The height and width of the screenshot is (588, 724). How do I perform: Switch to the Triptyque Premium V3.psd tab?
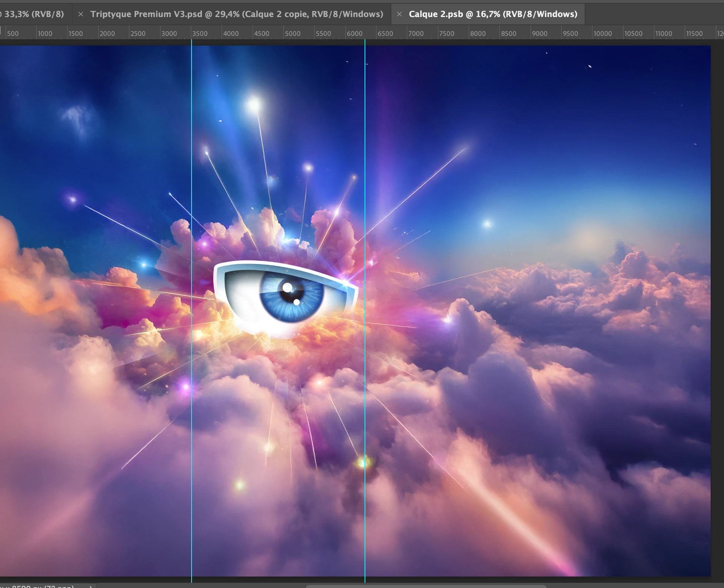click(236, 14)
